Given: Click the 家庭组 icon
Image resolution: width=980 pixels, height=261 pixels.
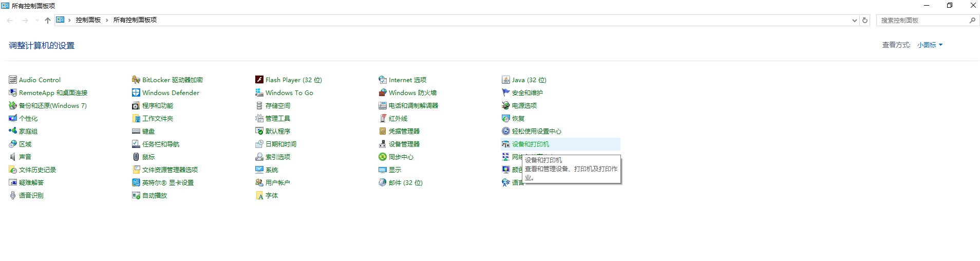Looking at the screenshot, I should click(x=13, y=131).
